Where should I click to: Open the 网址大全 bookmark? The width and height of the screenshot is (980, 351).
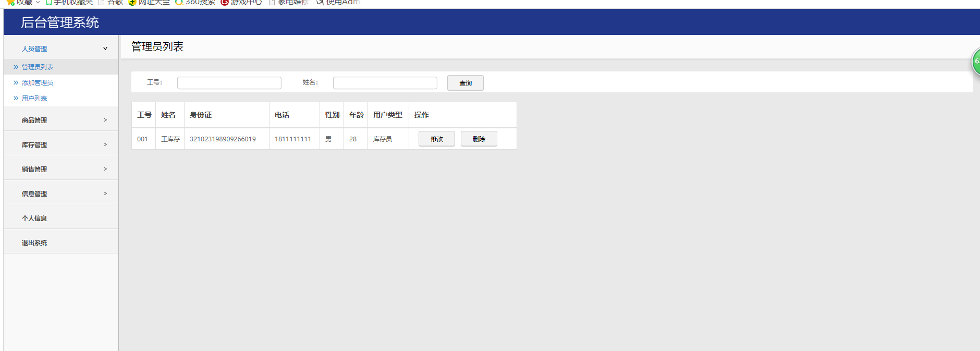[x=149, y=2]
